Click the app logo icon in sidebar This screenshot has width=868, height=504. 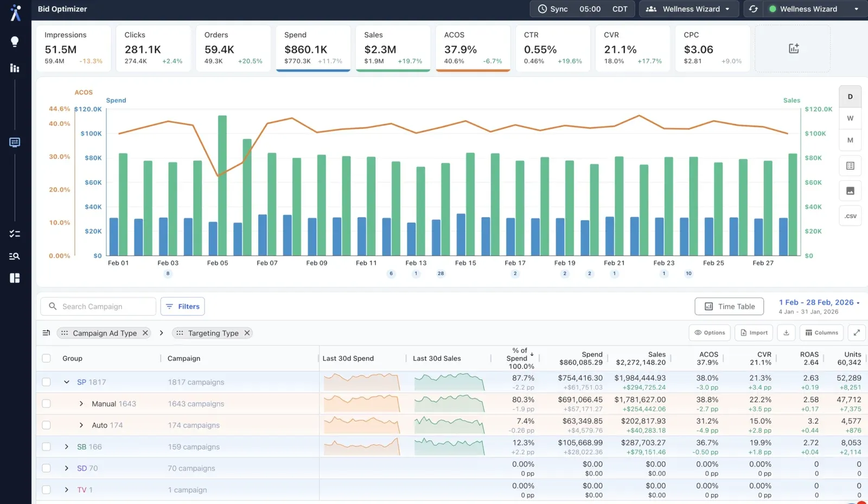tap(15, 12)
